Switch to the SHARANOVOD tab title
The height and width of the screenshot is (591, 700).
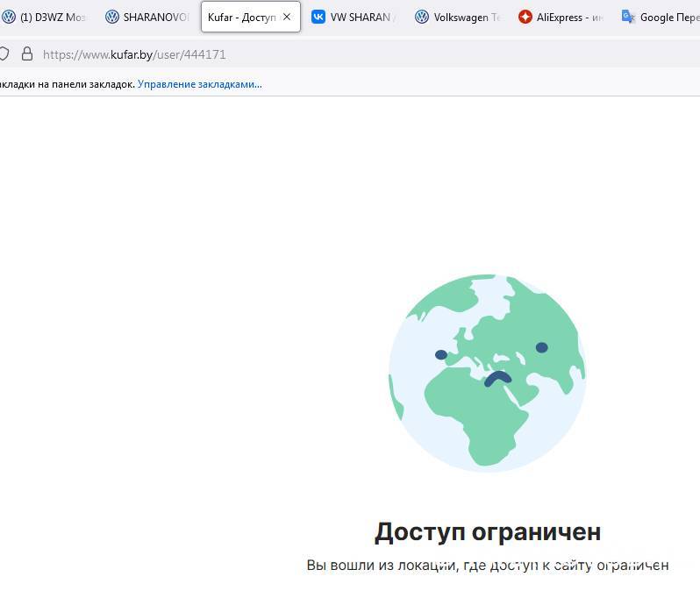(x=155, y=17)
